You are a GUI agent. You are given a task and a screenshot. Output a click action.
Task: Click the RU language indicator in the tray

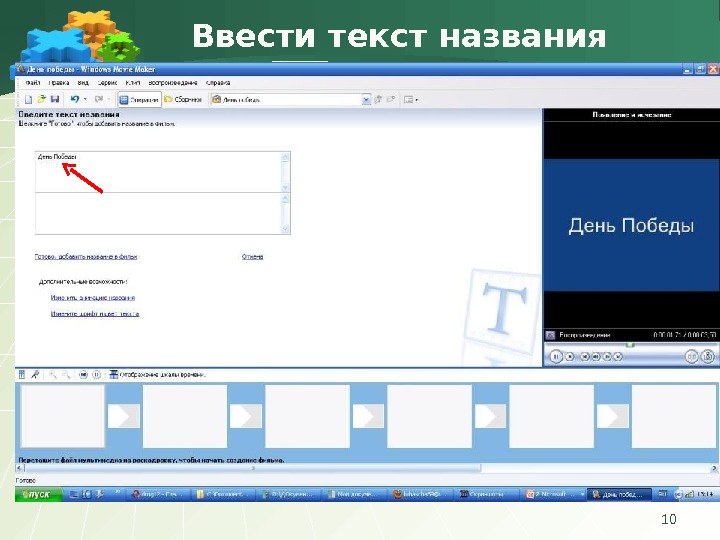point(662,494)
